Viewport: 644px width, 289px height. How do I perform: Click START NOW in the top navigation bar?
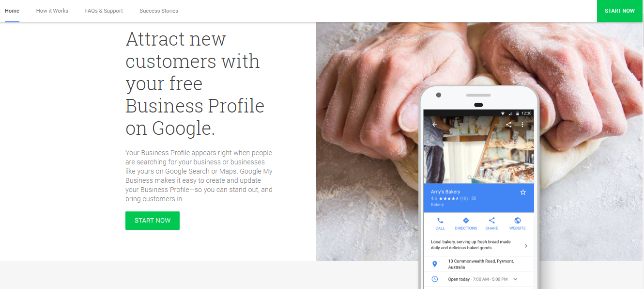tap(620, 11)
